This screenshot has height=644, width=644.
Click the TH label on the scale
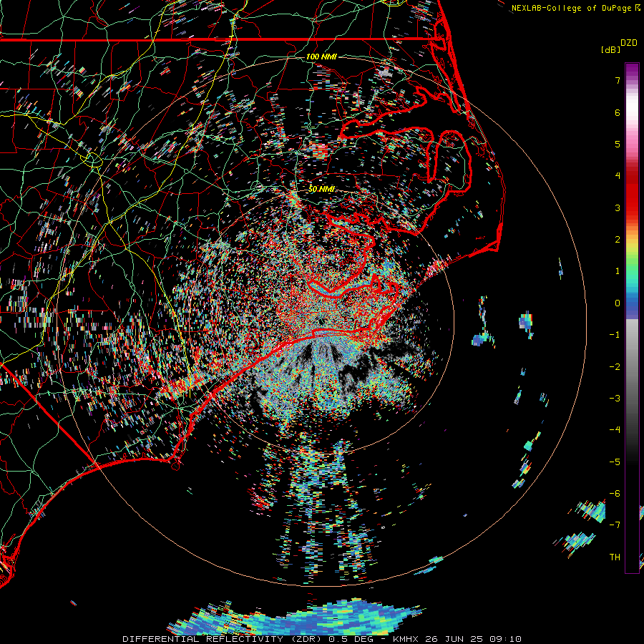pyautogui.click(x=615, y=557)
